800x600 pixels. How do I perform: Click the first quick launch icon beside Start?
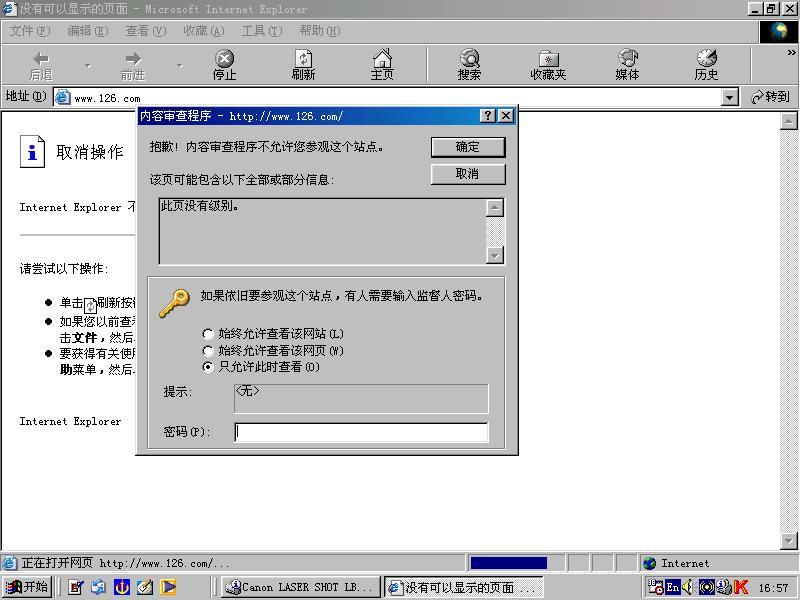(75, 587)
